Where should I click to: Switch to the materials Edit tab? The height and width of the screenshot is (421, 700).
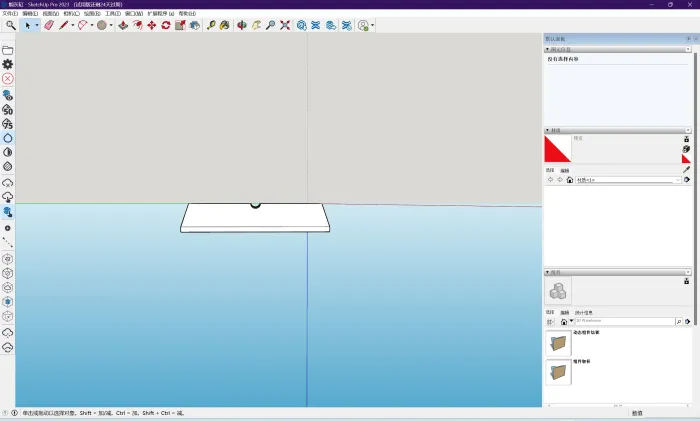(564, 170)
